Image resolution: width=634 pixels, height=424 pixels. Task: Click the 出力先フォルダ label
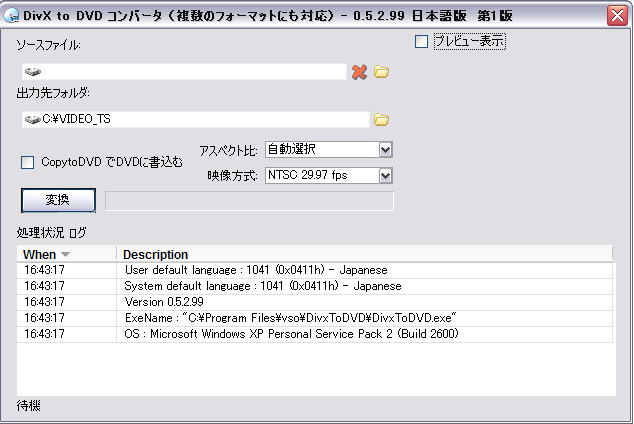pyautogui.click(x=53, y=93)
